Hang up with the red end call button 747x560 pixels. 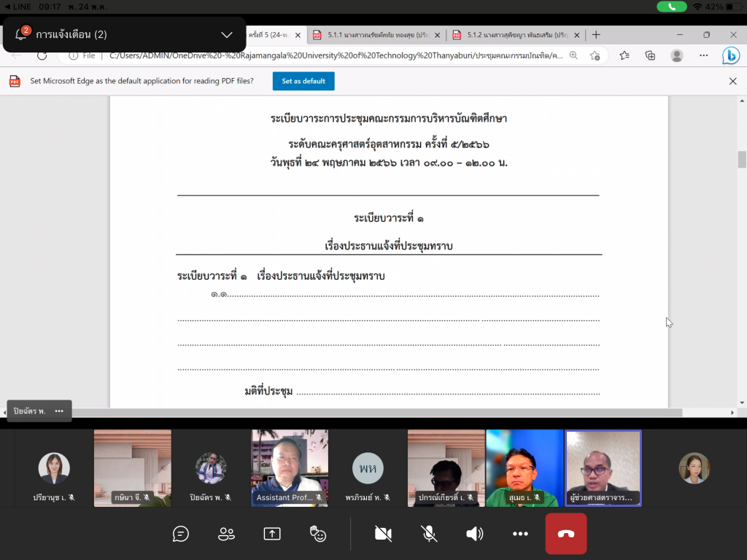coord(566,534)
